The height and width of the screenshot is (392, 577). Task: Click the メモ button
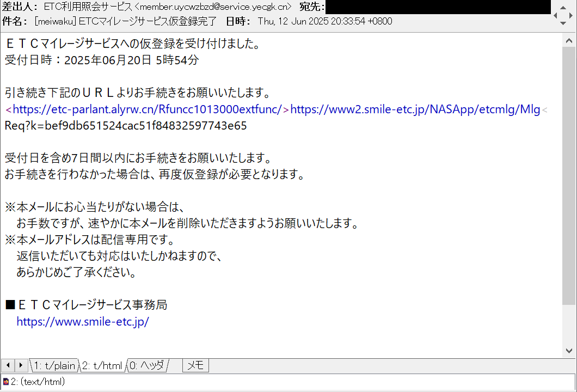pos(195,365)
